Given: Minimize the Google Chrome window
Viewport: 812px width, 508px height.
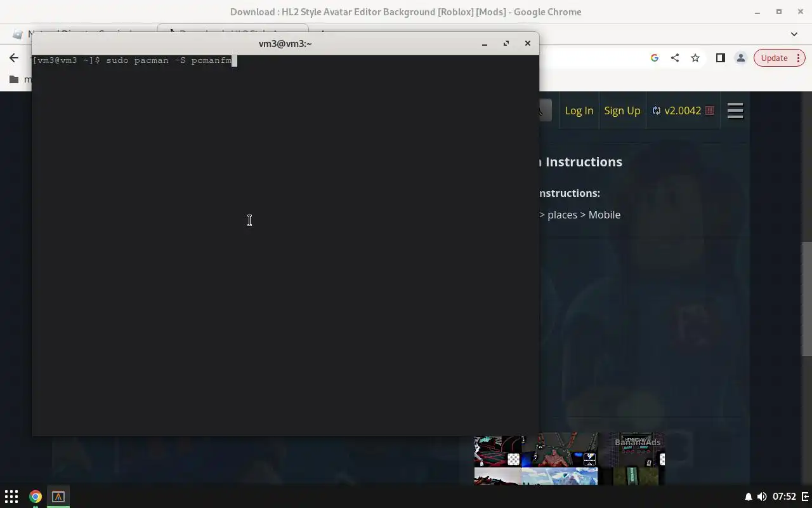Looking at the screenshot, I should pyautogui.click(x=757, y=12).
